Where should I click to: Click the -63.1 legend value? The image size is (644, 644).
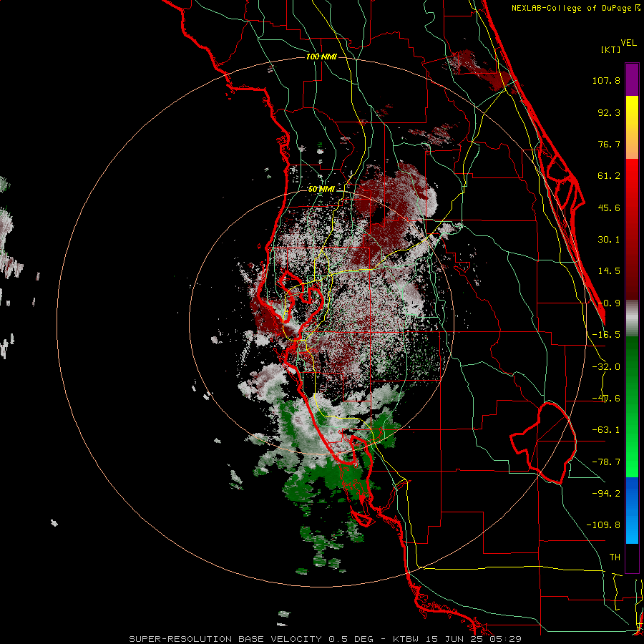click(606, 430)
